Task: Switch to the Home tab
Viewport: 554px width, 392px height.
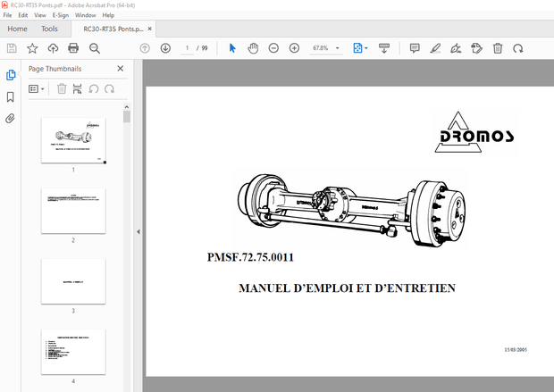Action: coord(17,29)
